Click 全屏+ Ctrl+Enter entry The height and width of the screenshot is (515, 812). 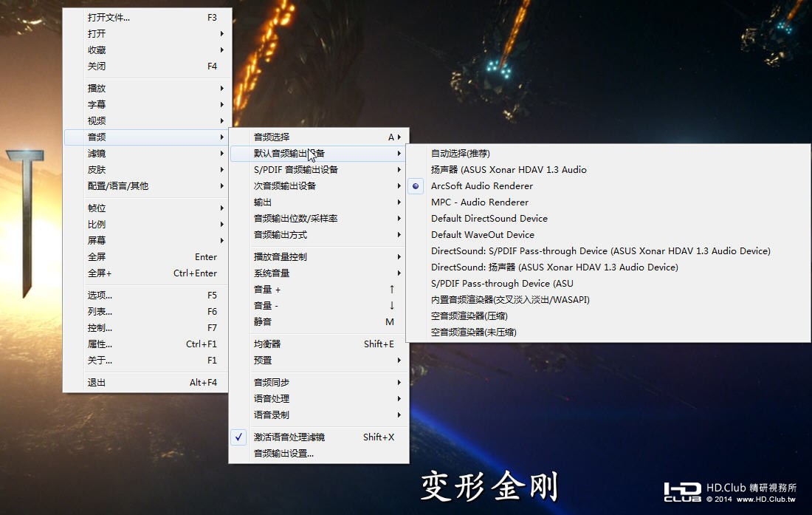click(x=147, y=273)
